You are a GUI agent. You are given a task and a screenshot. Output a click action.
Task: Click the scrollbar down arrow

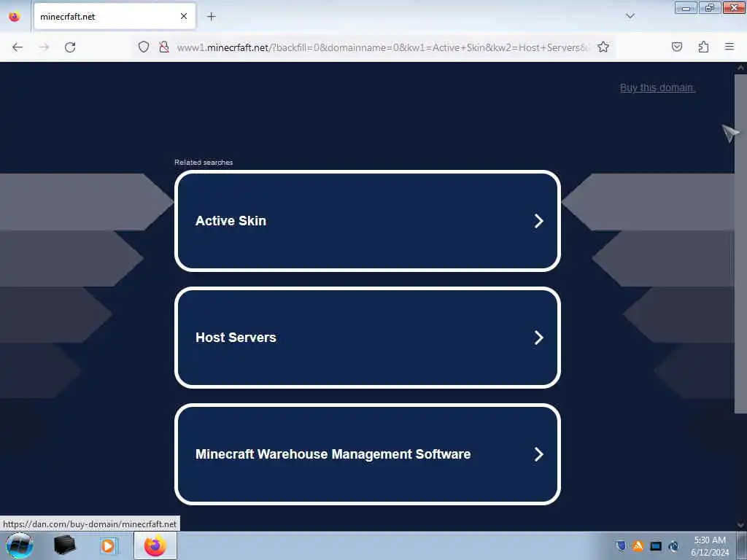click(740, 525)
